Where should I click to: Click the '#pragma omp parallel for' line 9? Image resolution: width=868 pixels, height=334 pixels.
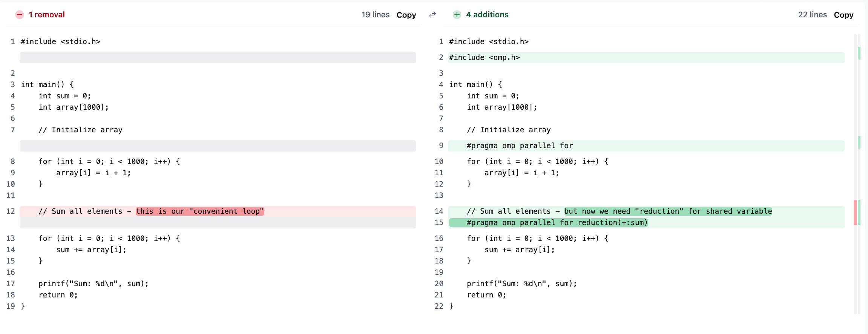click(x=646, y=146)
